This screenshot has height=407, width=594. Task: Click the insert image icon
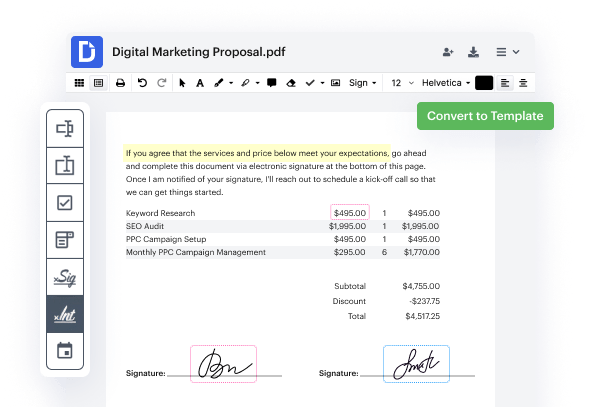coord(335,83)
